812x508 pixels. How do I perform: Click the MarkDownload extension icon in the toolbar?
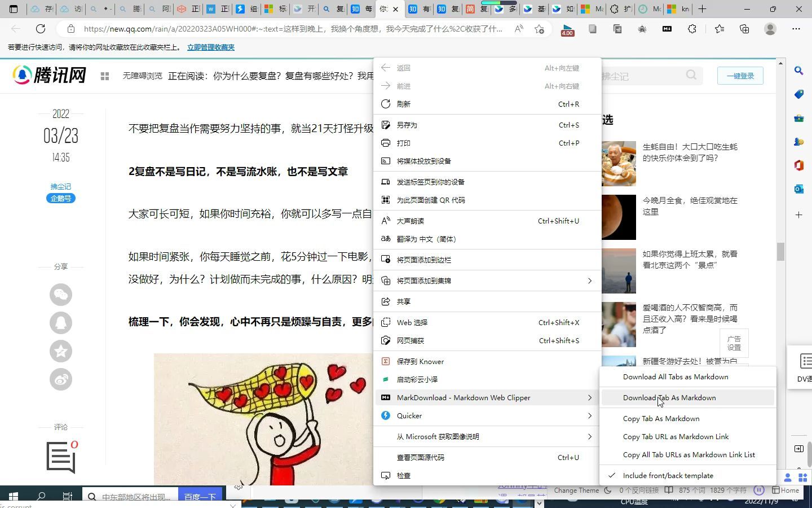click(x=667, y=29)
